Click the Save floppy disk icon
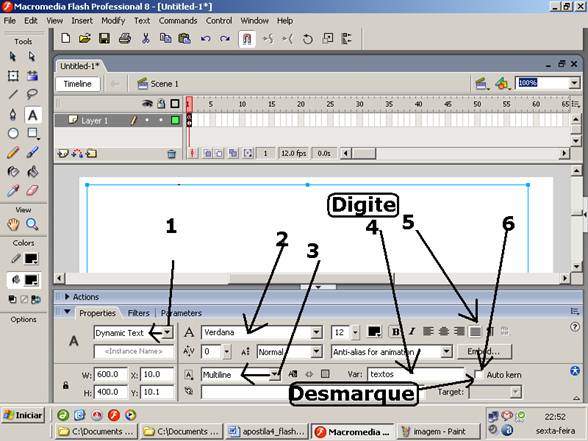The image size is (588, 441). (x=105, y=39)
